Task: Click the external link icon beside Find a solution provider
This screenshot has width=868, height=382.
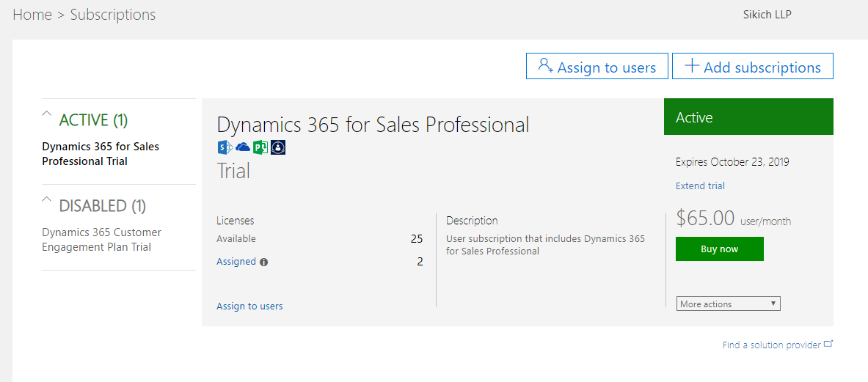Action: tap(828, 344)
